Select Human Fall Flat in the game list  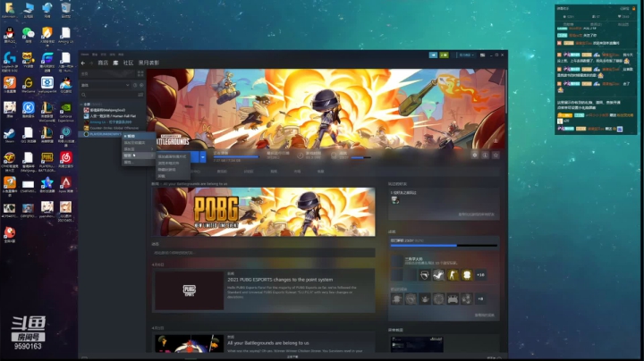[x=112, y=116]
